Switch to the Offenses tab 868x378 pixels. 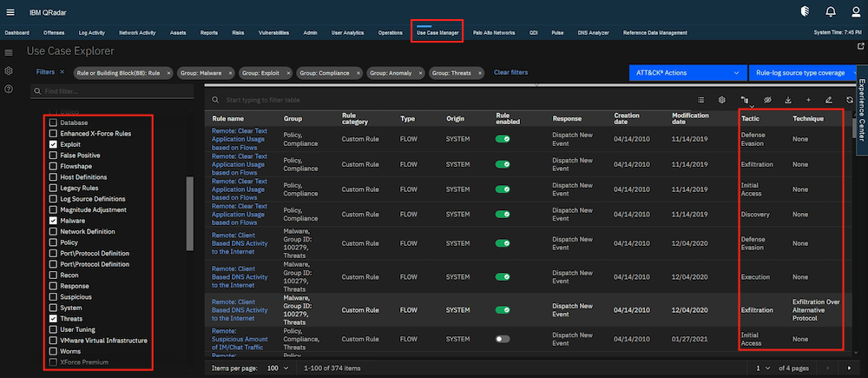click(x=54, y=33)
